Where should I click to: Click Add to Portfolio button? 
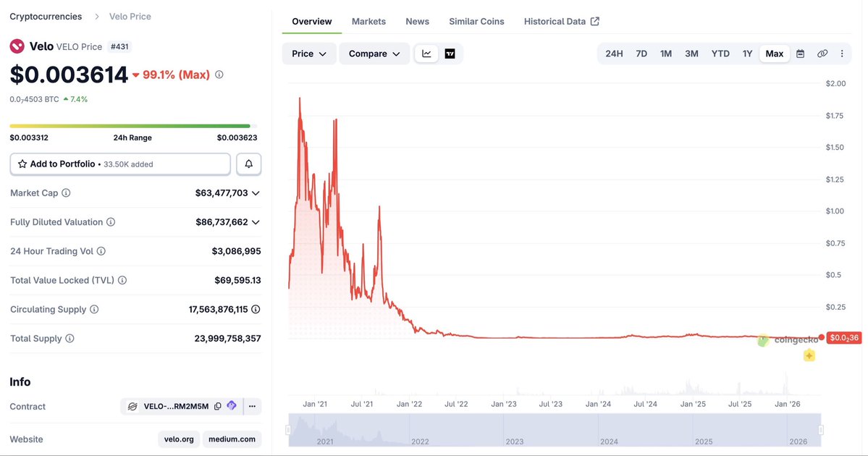tap(120, 164)
